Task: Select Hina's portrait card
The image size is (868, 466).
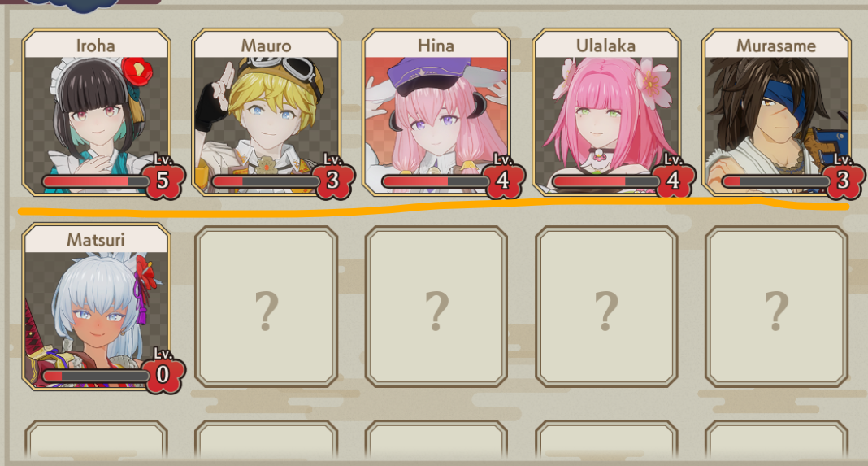Action: pos(436,112)
